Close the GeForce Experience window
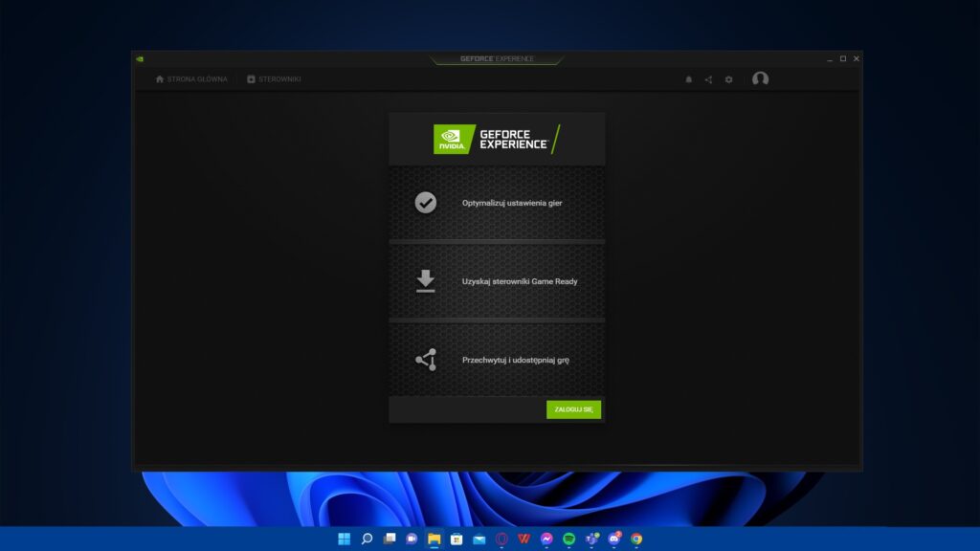Screen dimensions: 980x551 (857, 58)
